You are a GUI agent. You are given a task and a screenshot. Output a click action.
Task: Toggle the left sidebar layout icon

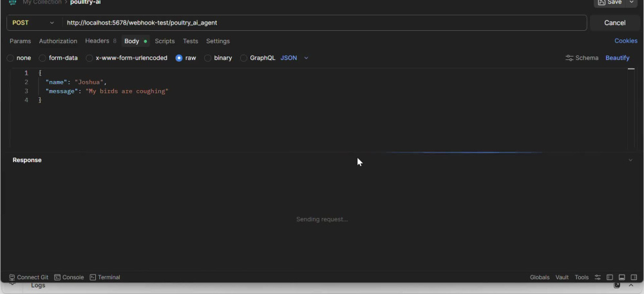click(x=610, y=277)
